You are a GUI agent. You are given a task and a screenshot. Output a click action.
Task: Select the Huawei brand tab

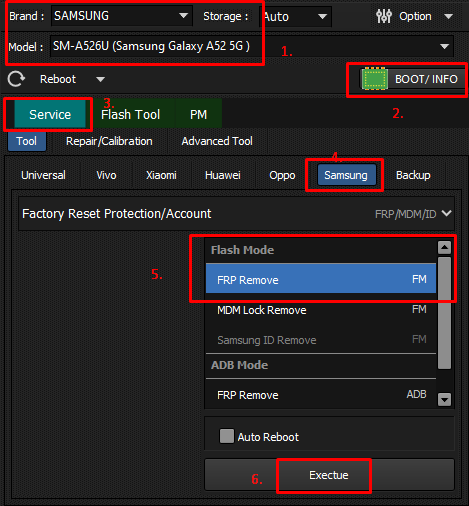pos(223,175)
